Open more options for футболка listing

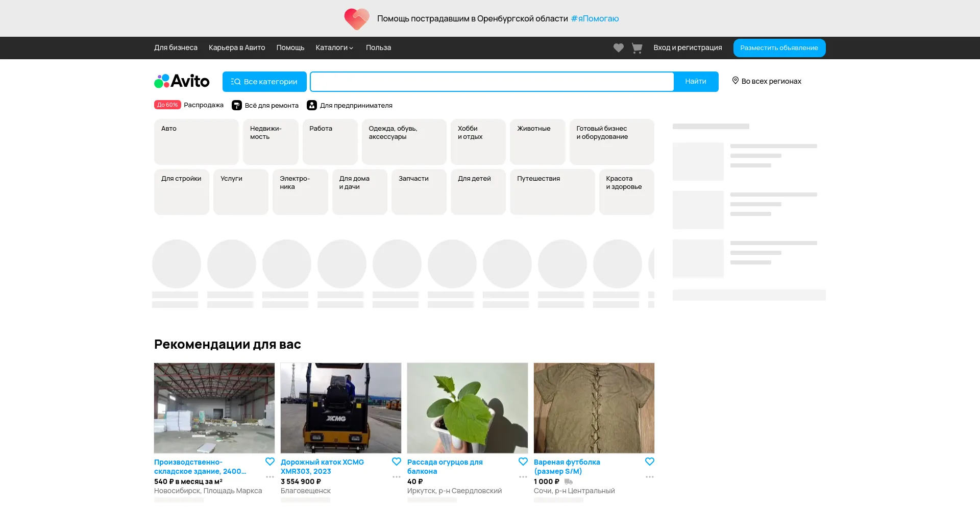pyautogui.click(x=650, y=477)
